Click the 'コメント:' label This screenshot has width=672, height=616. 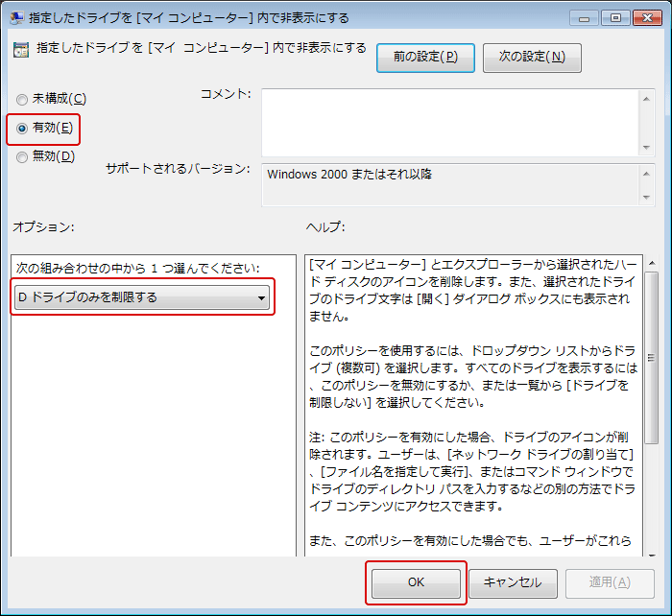pos(226,93)
